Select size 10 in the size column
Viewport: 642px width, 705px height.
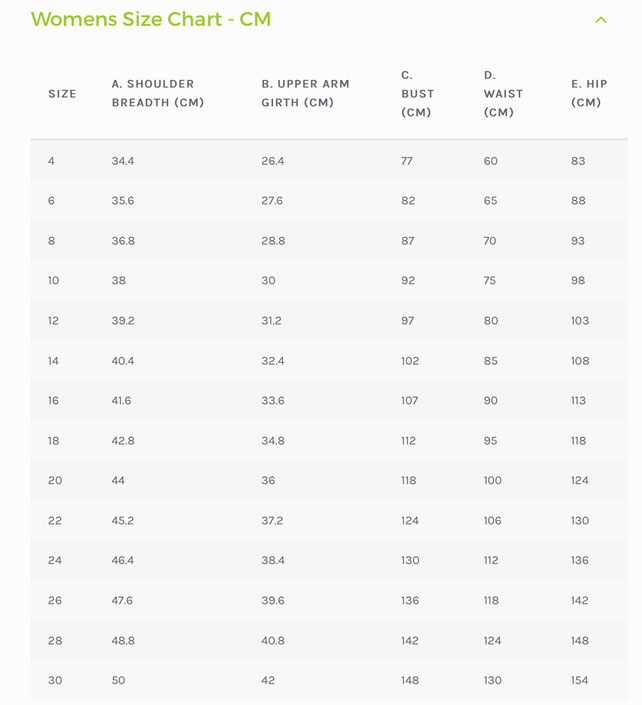point(54,281)
